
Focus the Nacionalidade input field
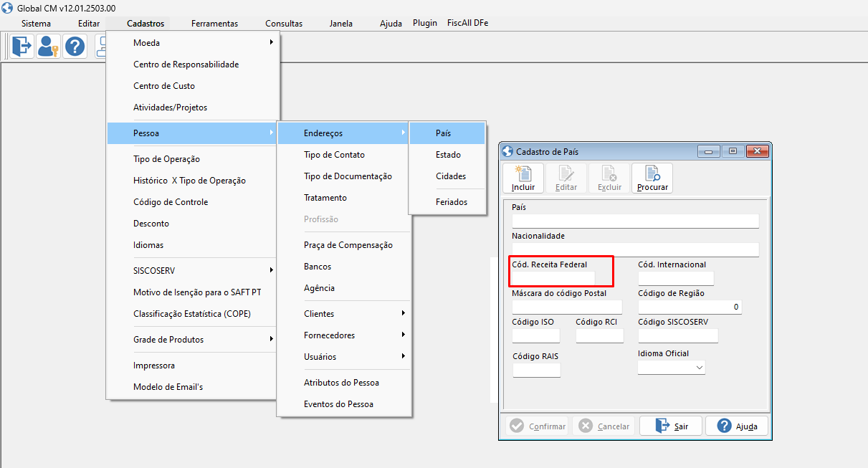click(635, 249)
